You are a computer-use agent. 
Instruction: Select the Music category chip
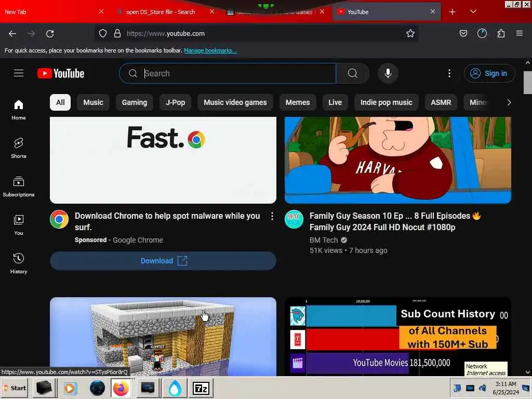pyautogui.click(x=94, y=102)
